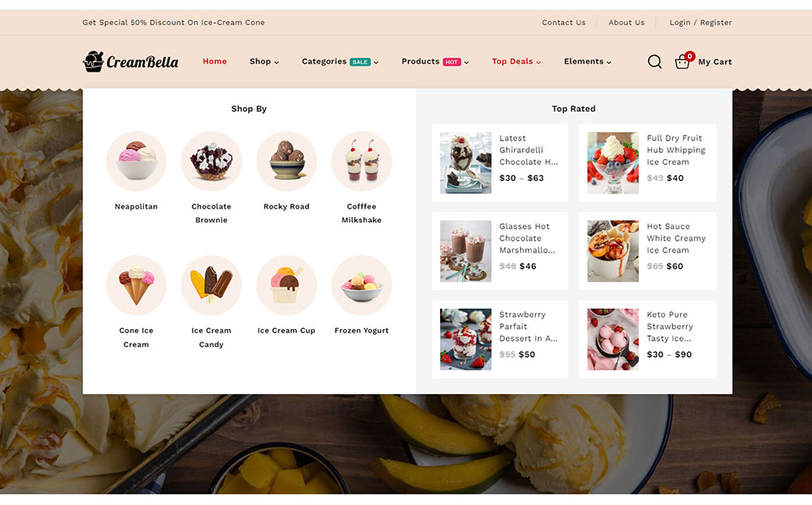Open the Ice Cream Candy category icon
812x505 pixels.
pos(211,284)
